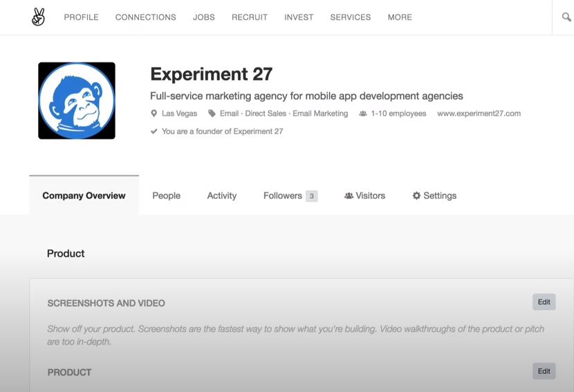Edit the Screenshots and Video section

tap(544, 302)
